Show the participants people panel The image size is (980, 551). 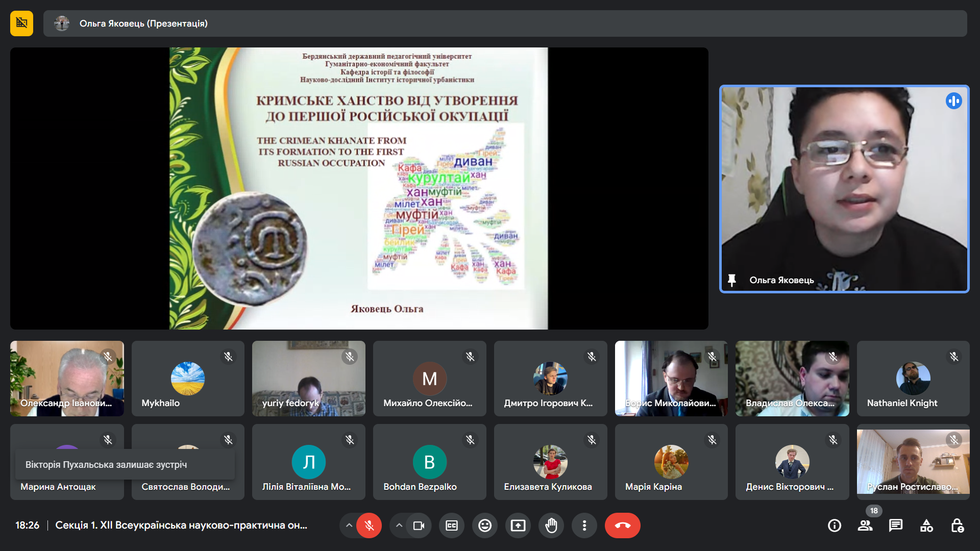click(x=865, y=525)
